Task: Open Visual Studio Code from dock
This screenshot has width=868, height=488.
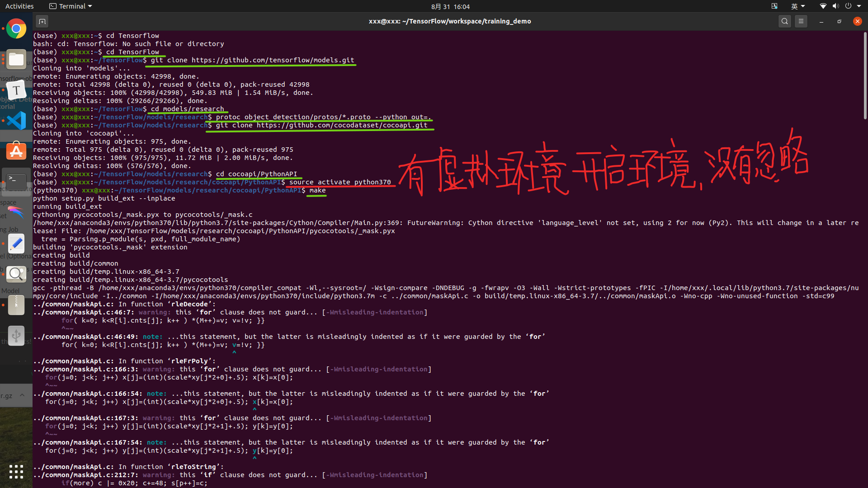Action: coord(16,121)
